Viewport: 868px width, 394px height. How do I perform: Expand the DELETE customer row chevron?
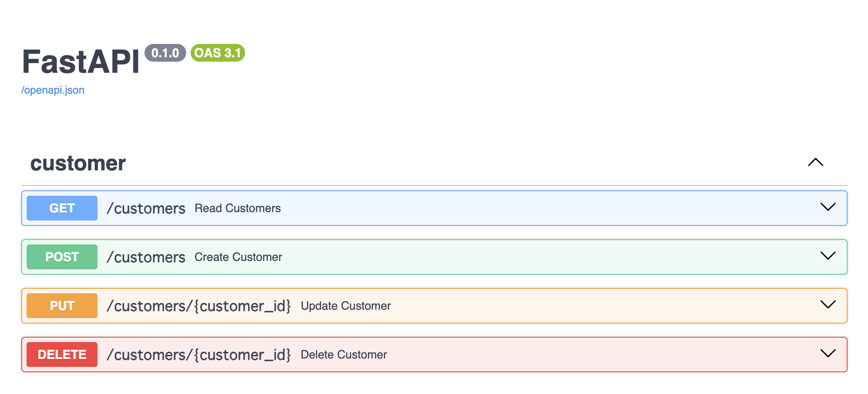828,354
